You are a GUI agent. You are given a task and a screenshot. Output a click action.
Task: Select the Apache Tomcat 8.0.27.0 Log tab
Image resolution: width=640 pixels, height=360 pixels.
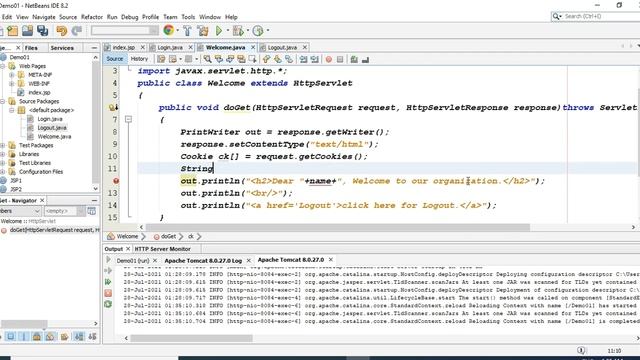point(203,260)
